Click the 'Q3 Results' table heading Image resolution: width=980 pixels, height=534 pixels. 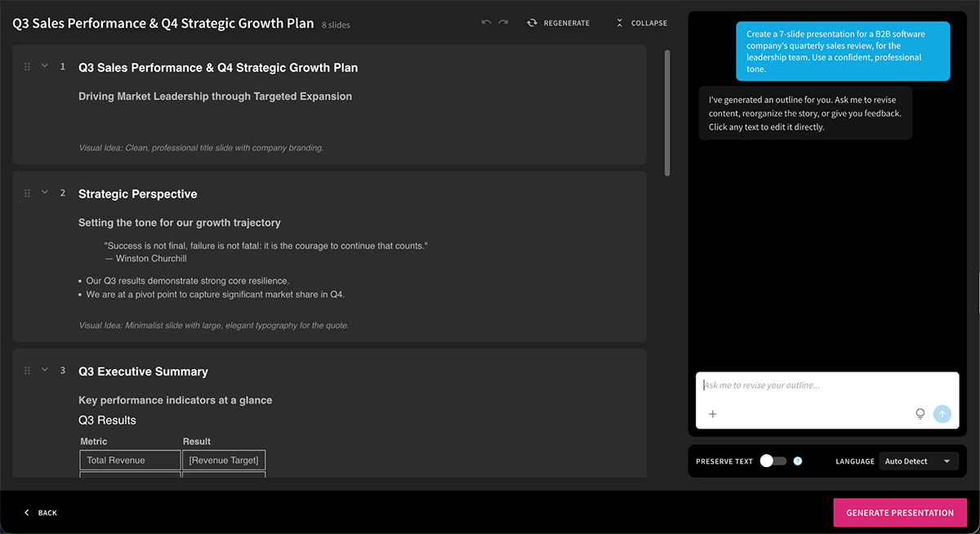[x=107, y=421]
